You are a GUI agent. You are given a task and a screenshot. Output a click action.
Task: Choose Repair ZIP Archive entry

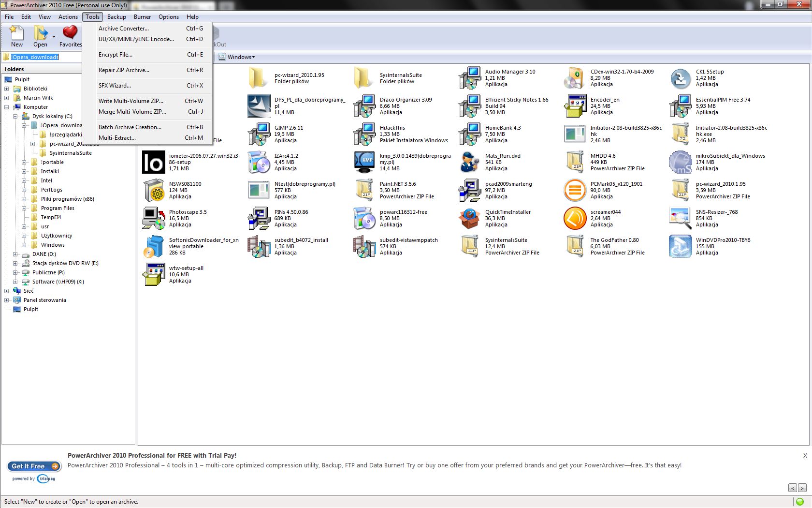147,70
